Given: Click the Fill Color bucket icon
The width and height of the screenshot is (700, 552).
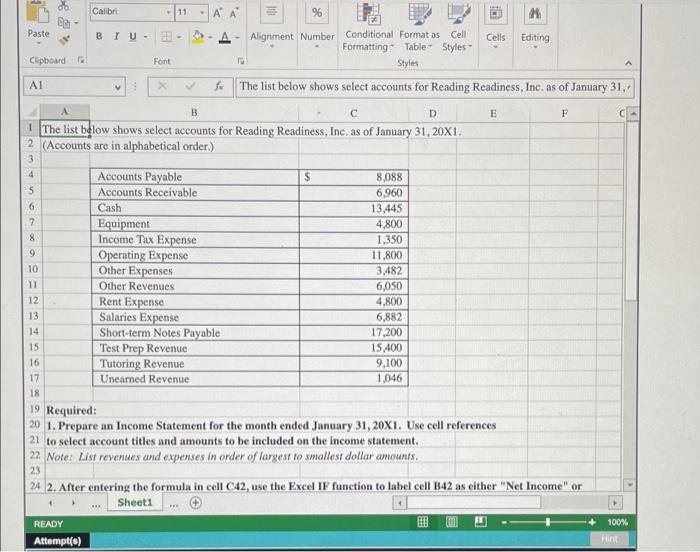Looking at the screenshot, I should coord(198,37).
